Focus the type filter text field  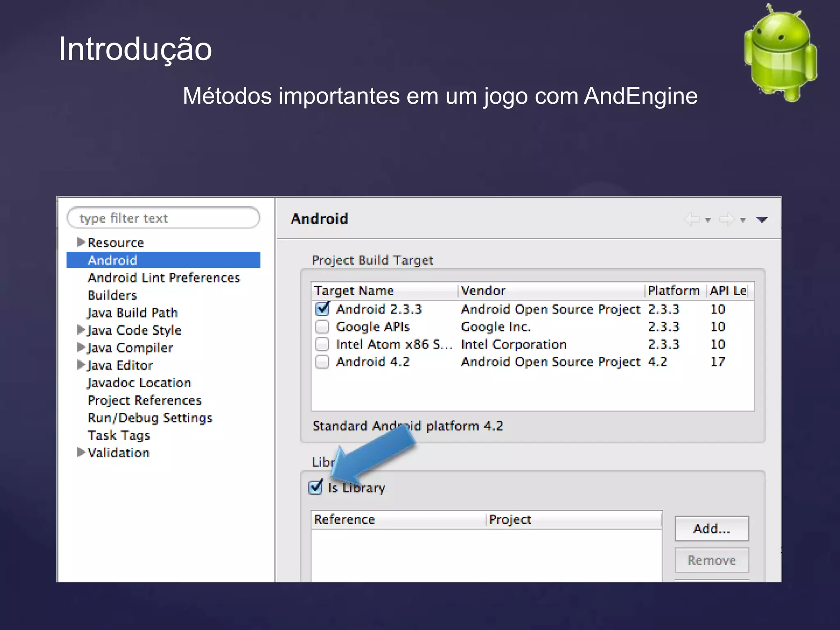tap(163, 218)
